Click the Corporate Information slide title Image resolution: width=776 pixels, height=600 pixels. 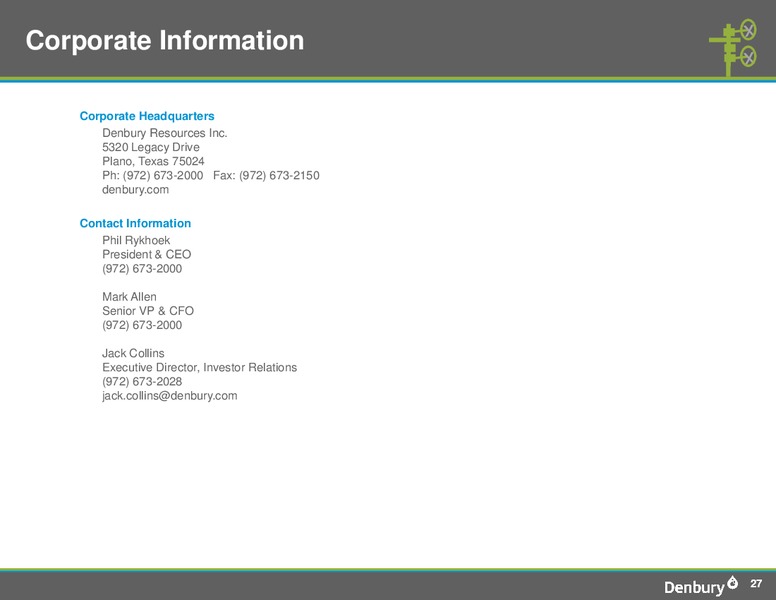165,41
